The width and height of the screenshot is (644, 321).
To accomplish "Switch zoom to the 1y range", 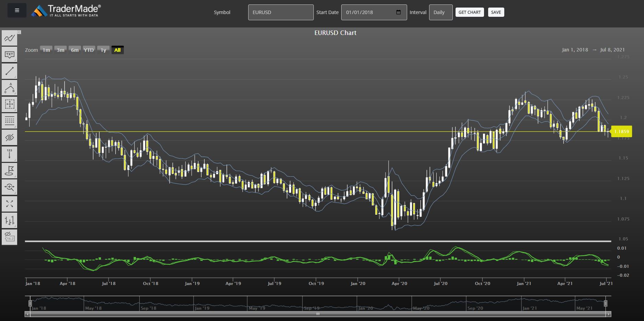I will click(103, 50).
